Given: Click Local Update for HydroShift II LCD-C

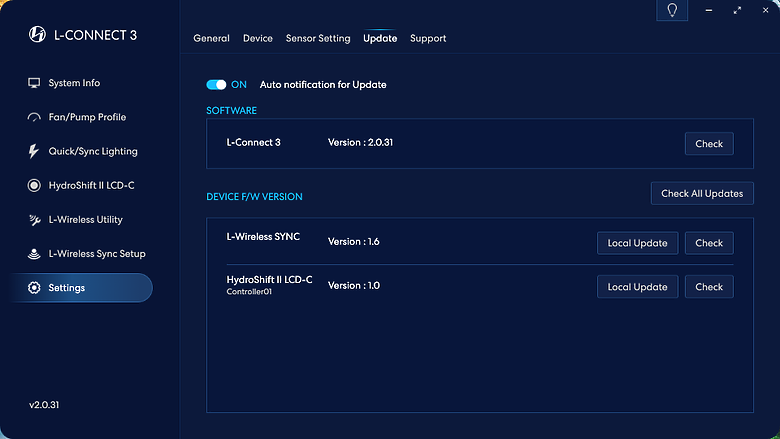Looking at the screenshot, I should (637, 287).
